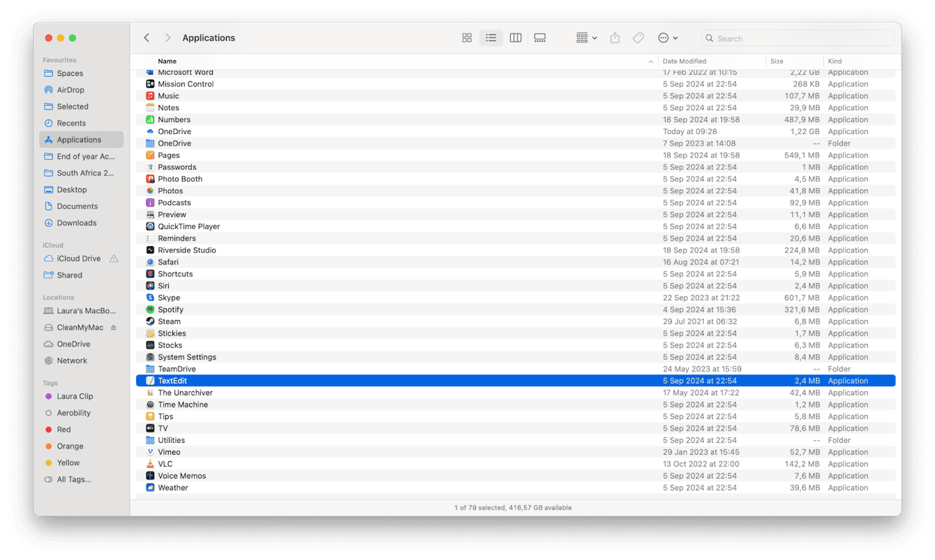The height and width of the screenshot is (560, 935).
Task: Open the tag editor from the toolbar
Action: 638,38
